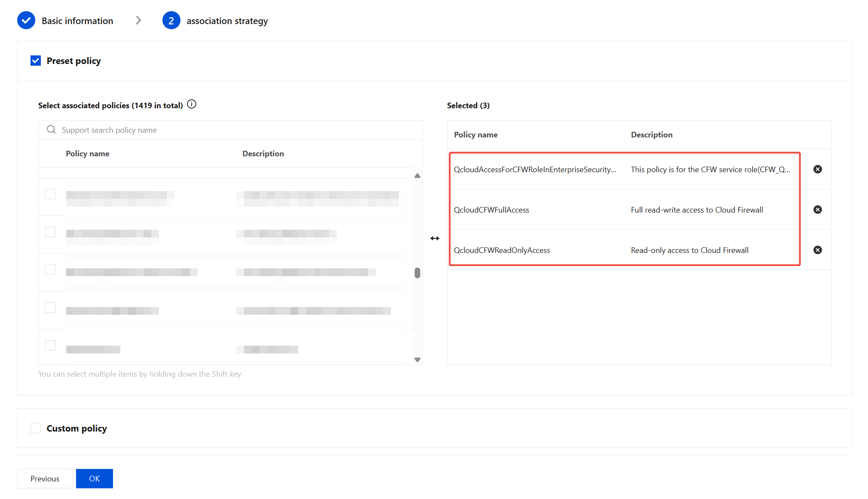The height and width of the screenshot is (499, 868).
Task: Go to the Basic information step
Action: tap(77, 21)
